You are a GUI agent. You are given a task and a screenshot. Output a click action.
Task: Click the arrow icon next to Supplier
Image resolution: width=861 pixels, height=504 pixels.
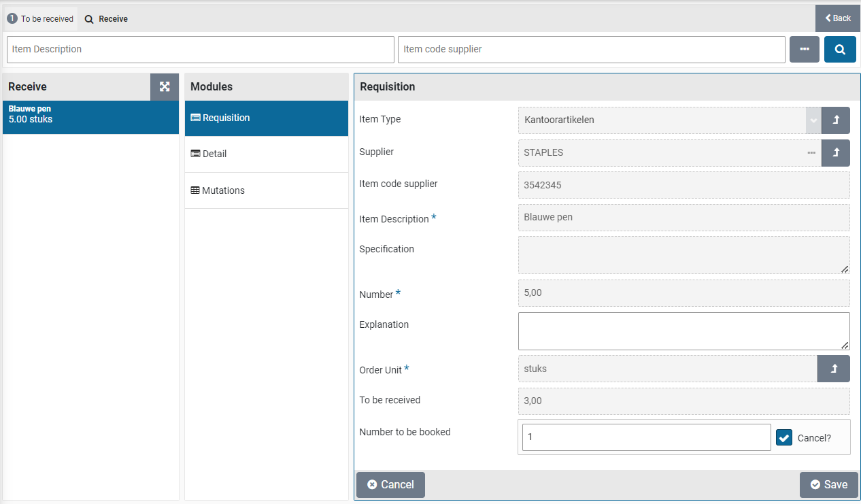(836, 153)
